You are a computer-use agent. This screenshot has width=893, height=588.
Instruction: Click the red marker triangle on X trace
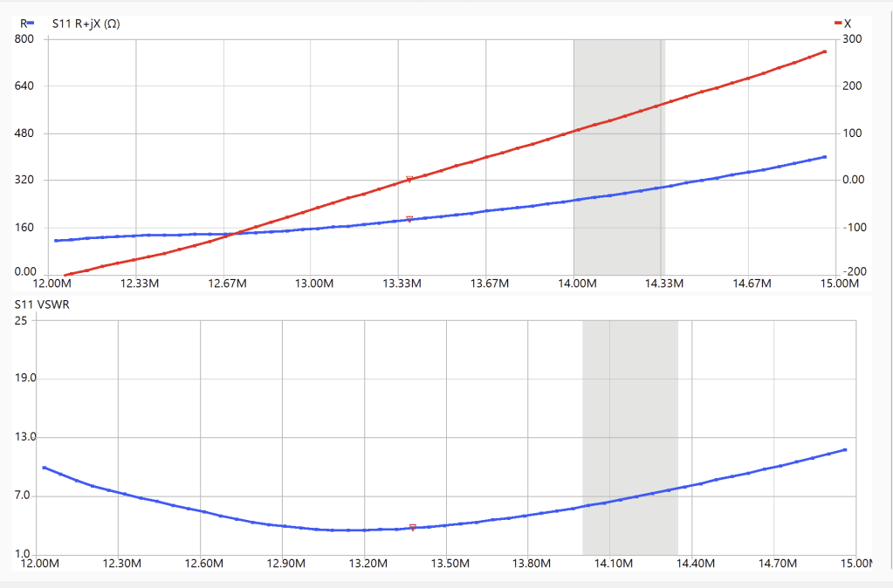409,180
